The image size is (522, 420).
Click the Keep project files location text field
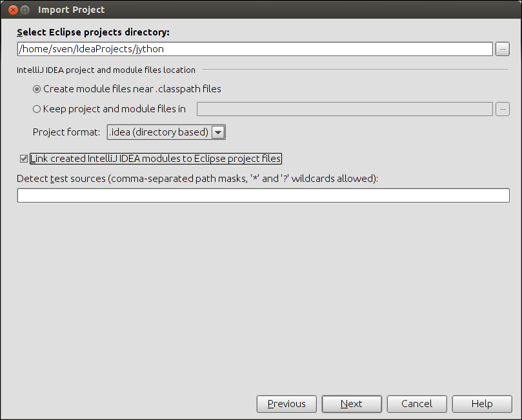(345, 109)
